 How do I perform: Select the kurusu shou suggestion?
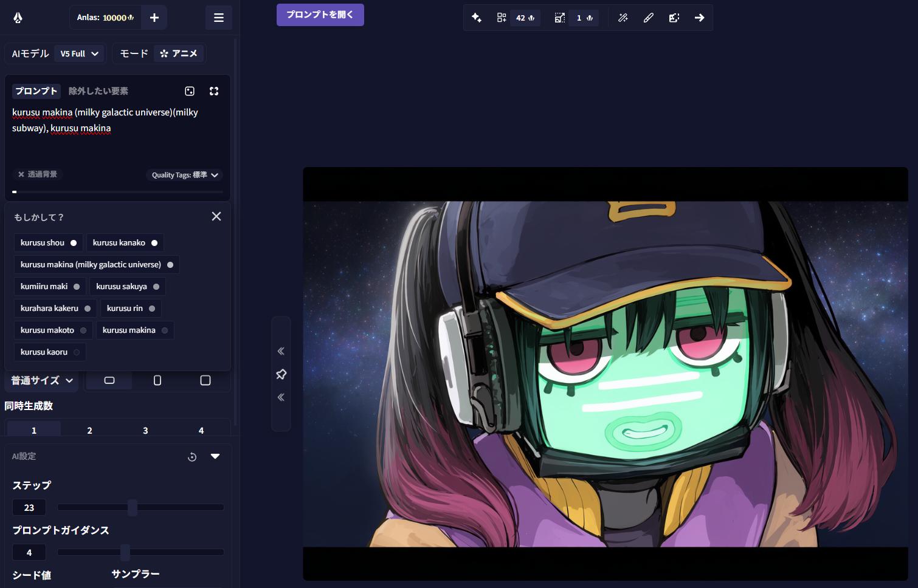[49, 243]
